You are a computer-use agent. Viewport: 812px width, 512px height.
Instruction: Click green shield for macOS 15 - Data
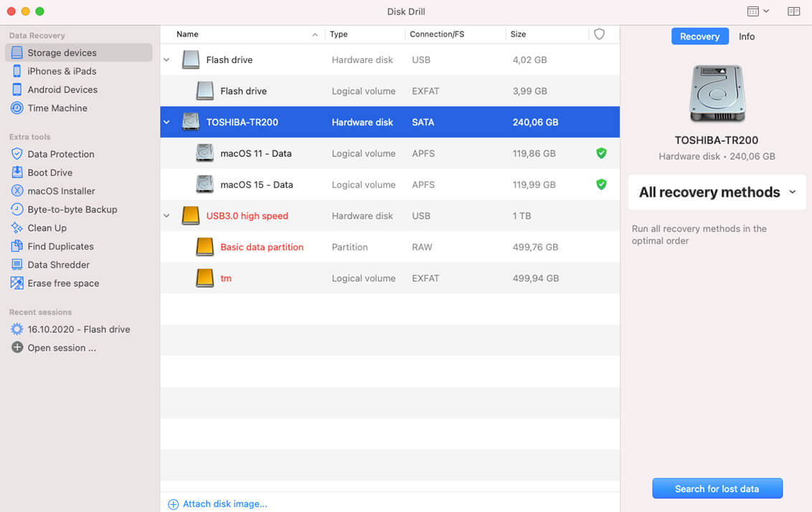601,184
